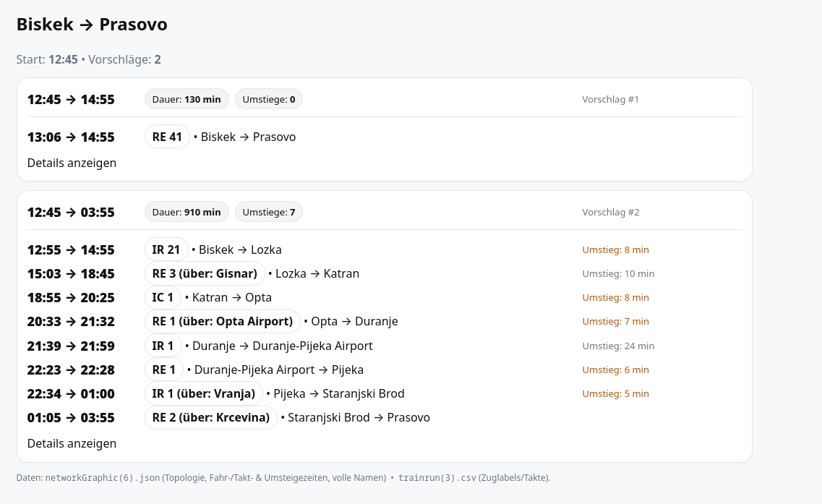Viewport: 822px width, 504px height.
Task: Select the Vorschlag #1 label
Action: pos(610,99)
